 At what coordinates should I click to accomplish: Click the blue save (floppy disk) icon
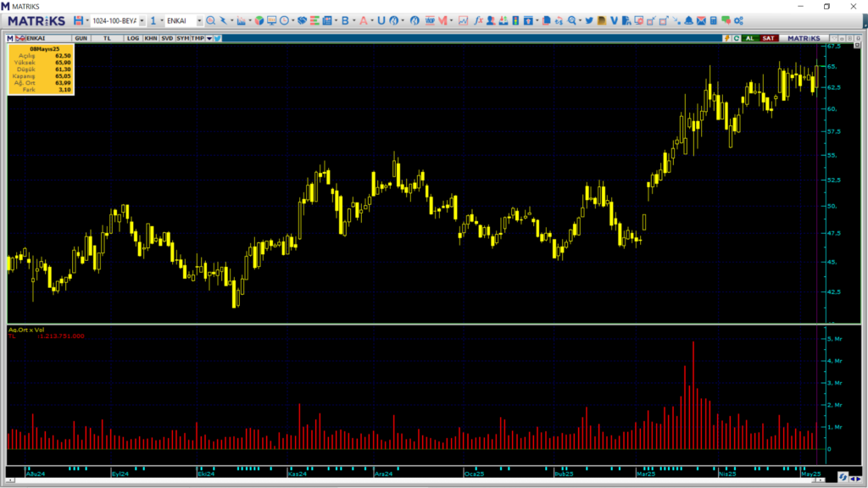coord(78,20)
